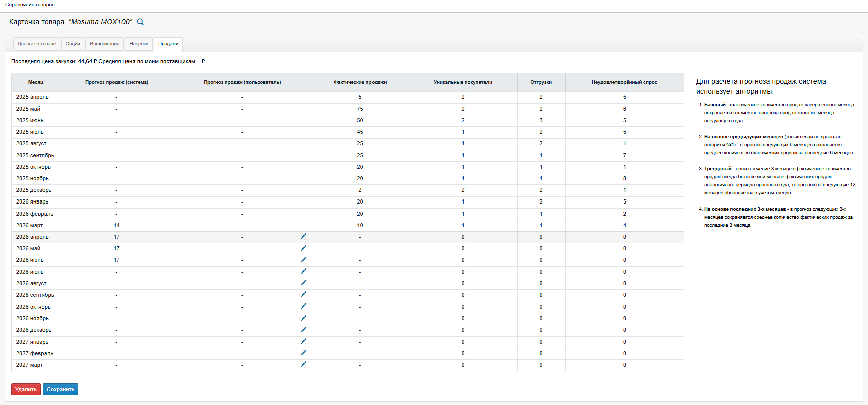The image size is (868, 405).
Task: Open the Информация tab
Action: [104, 44]
